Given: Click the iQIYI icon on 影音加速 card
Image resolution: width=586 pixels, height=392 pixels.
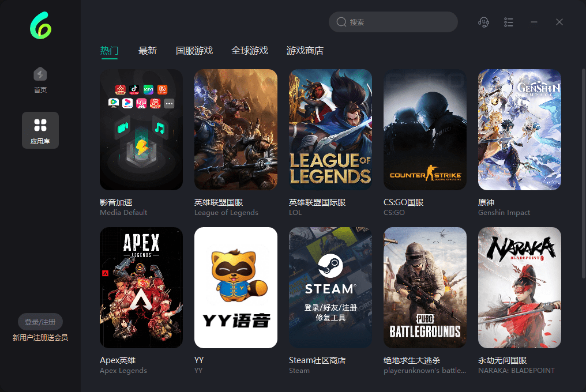Looking at the screenshot, I should (x=148, y=89).
